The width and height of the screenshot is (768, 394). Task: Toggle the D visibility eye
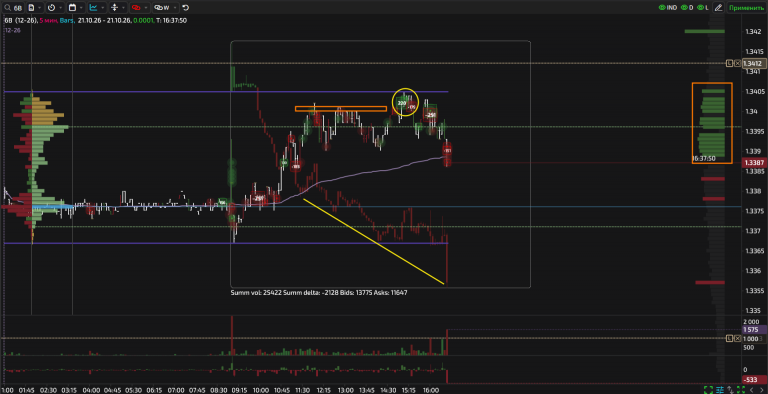684,7
